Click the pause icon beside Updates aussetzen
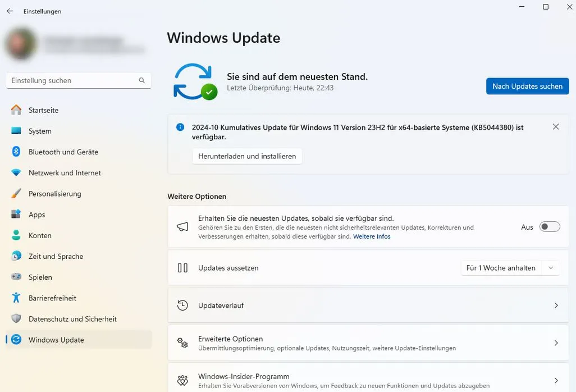Image resolution: width=576 pixels, height=392 pixels. pos(182,268)
